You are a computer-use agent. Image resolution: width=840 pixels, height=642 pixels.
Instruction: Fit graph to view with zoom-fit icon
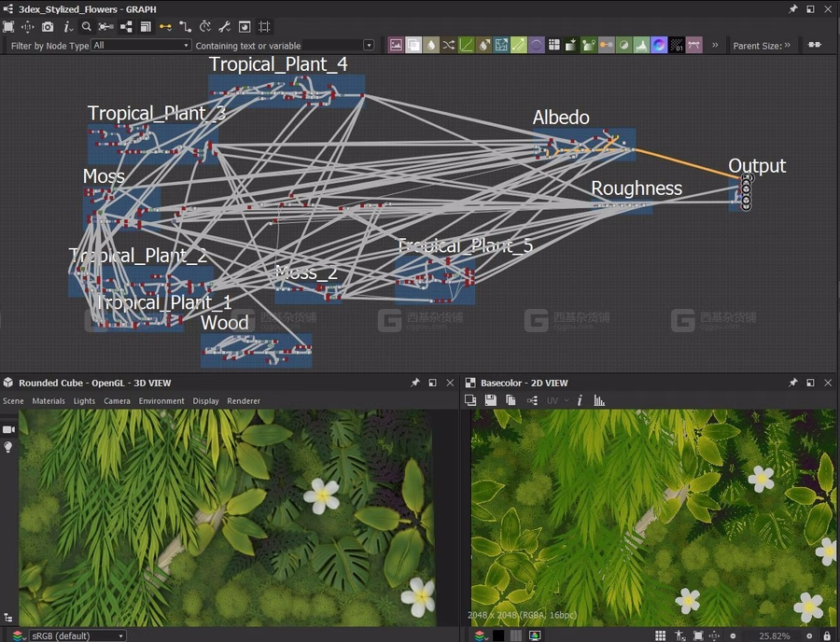8,27
